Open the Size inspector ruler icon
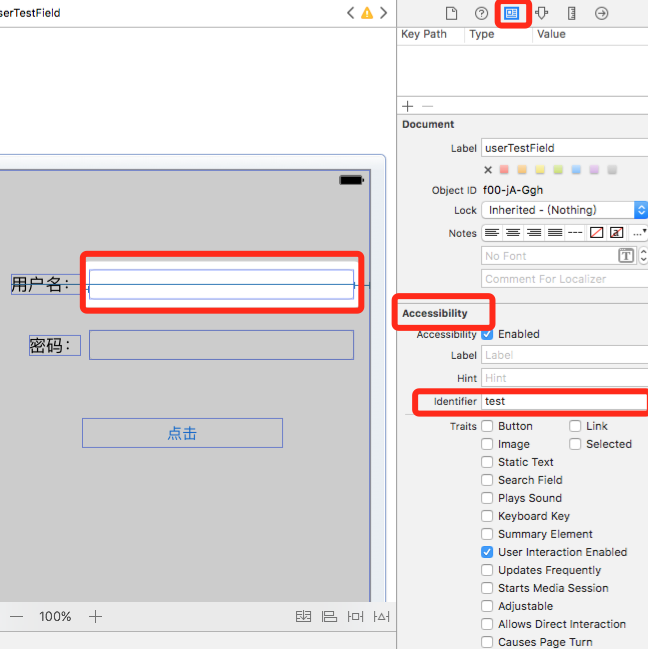The width and height of the screenshot is (648, 649). [571, 13]
